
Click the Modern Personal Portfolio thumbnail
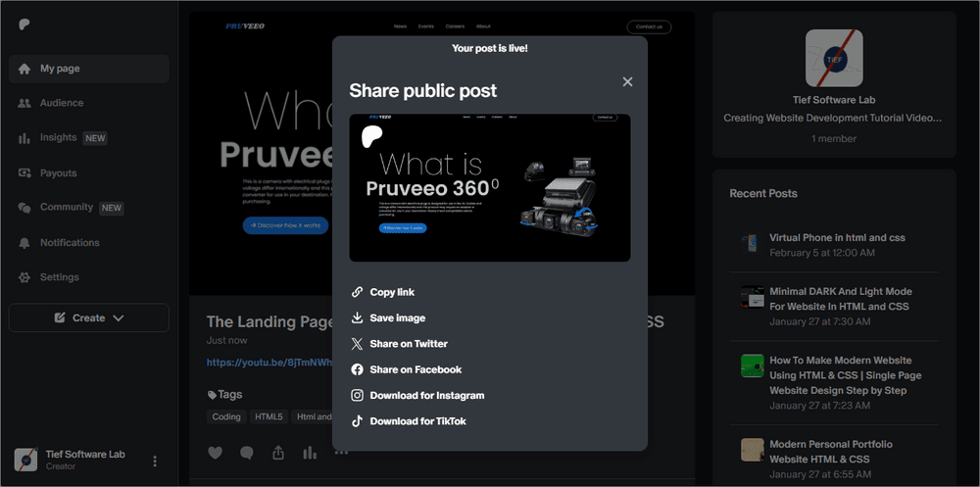753,449
